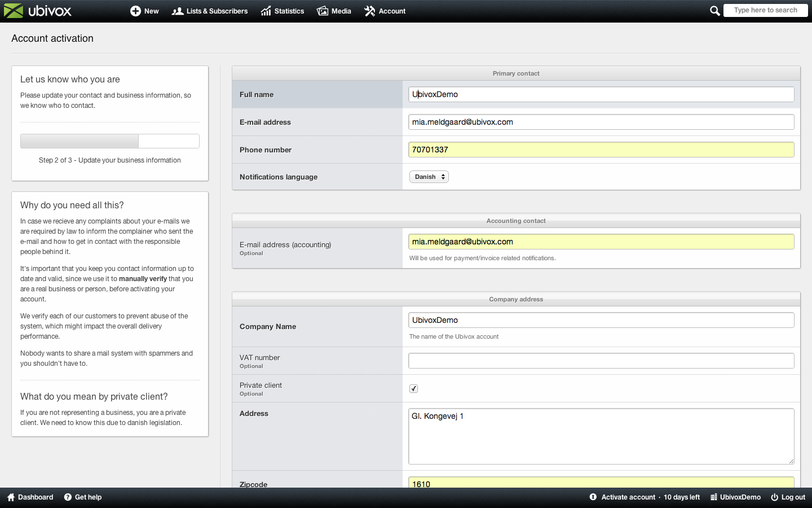812x508 pixels.
Task: Open the Statistics menu
Action: [283, 11]
